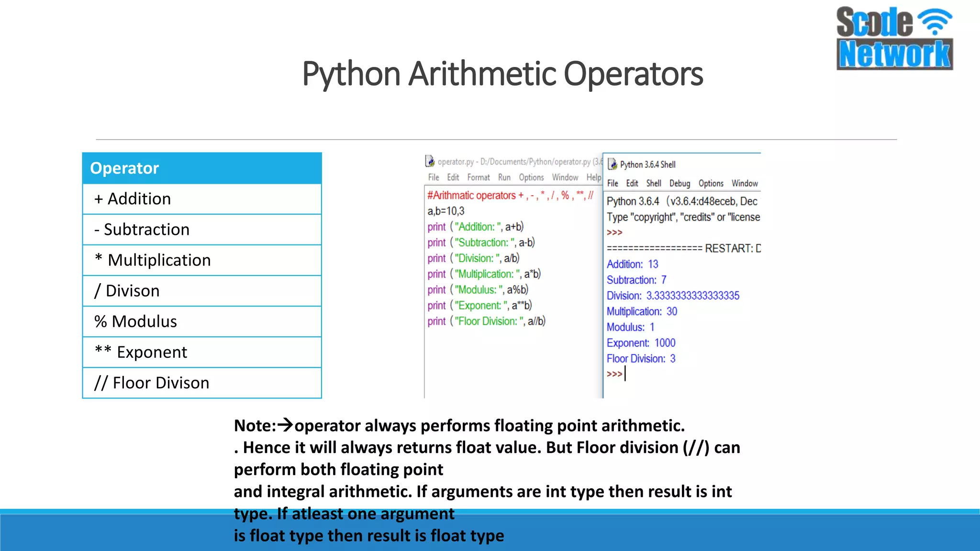Click the '/ Divison' table row
980x551 pixels.
click(202, 291)
